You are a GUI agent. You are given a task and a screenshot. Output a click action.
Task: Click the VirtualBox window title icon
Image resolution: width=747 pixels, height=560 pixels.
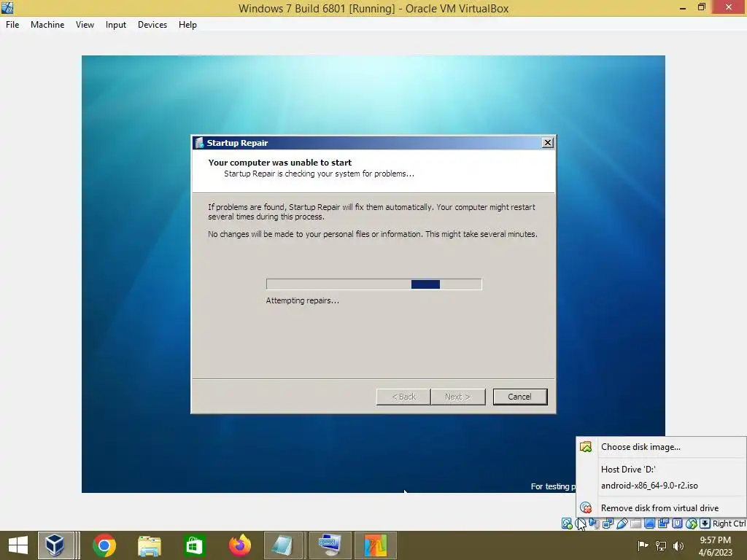[x=7, y=7]
